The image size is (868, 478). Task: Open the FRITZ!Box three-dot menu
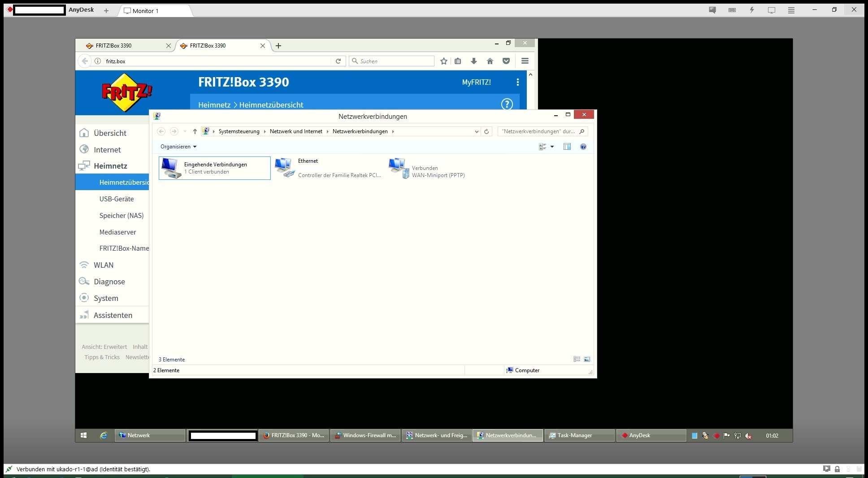pos(518,82)
